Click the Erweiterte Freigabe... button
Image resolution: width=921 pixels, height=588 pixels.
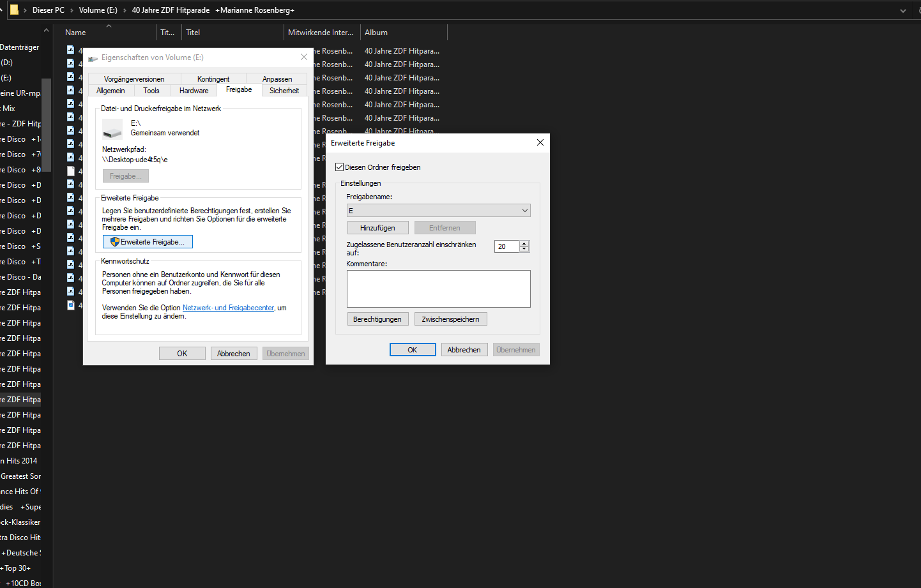pos(148,242)
